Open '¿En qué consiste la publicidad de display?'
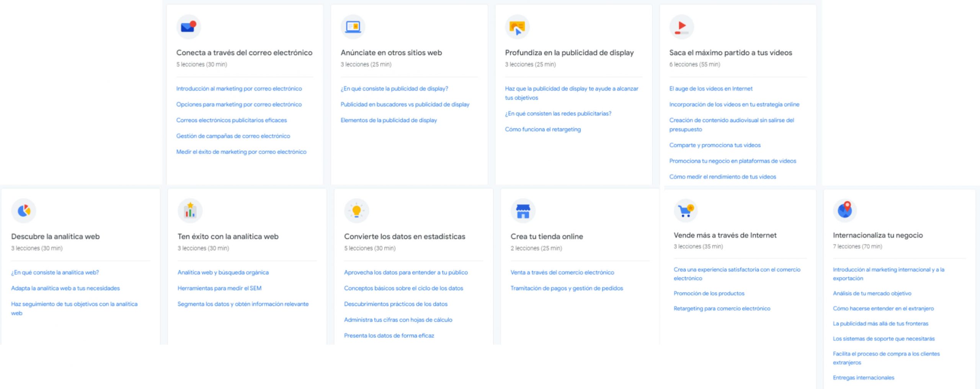 [394, 88]
